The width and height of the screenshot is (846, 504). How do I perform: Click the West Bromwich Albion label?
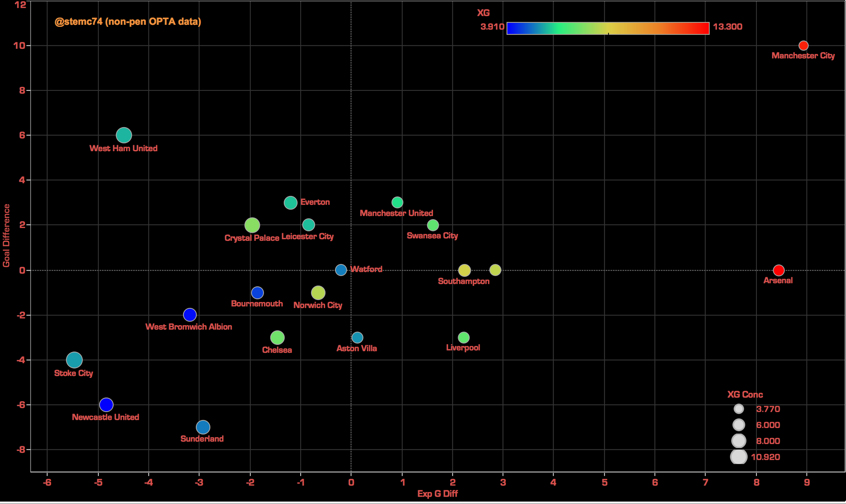coord(189,327)
